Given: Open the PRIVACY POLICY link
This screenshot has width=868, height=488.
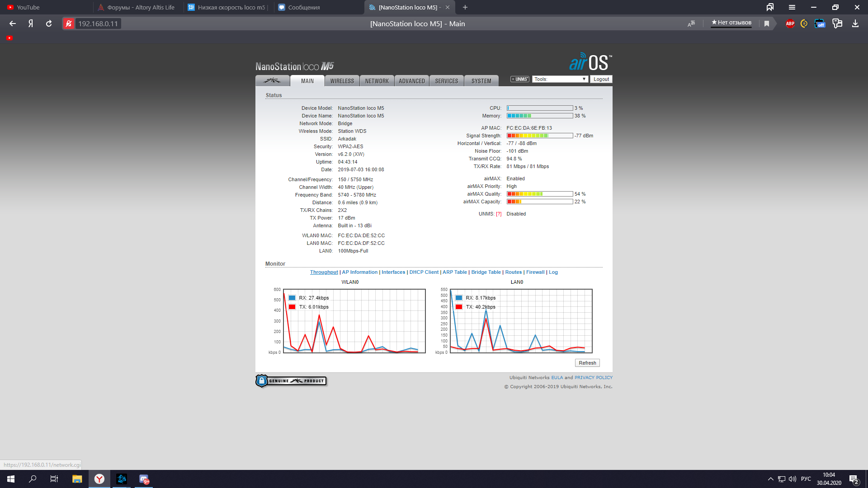Looking at the screenshot, I should coord(594,378).
